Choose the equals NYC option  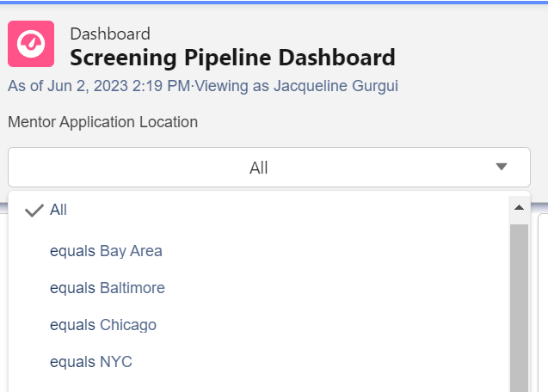90,362
